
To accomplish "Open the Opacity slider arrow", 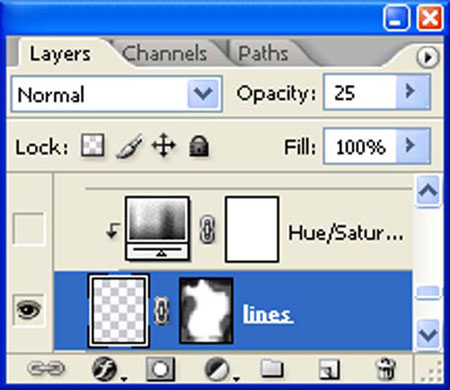I will click(413, 92).
